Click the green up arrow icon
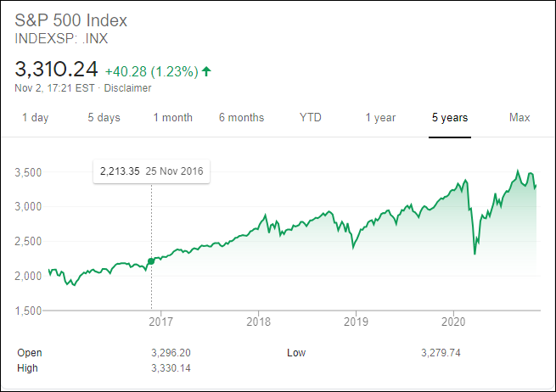This screenshot has height=392, width=556. 206,71
